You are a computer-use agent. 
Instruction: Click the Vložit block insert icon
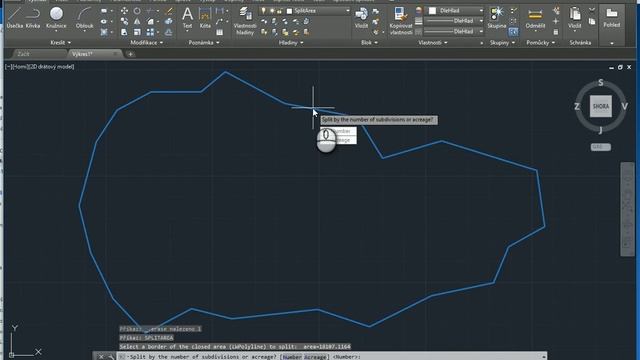361,18
